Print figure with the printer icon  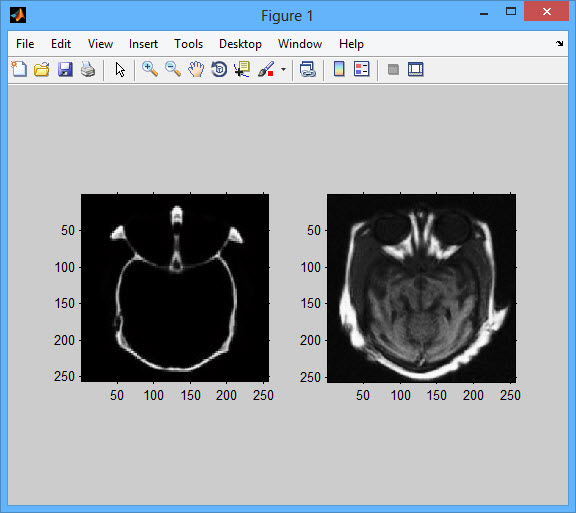(x=88, y=69)
